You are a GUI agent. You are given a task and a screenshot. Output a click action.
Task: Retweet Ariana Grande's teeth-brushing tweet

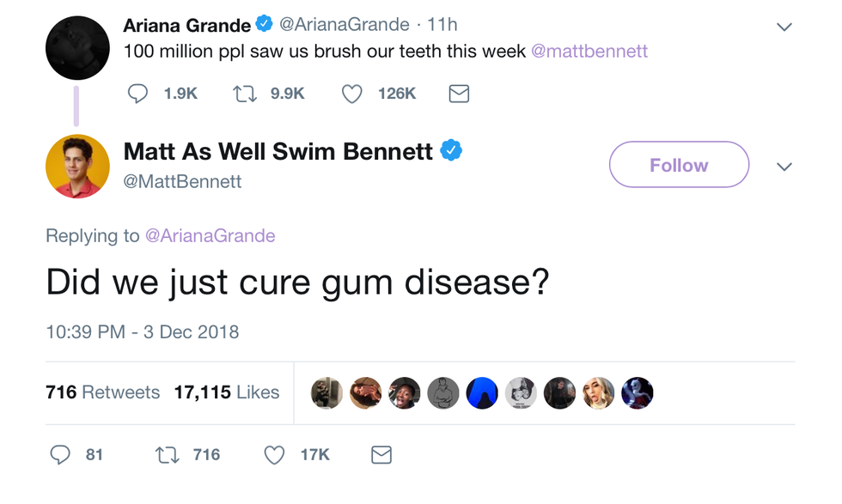pos(246,94)
